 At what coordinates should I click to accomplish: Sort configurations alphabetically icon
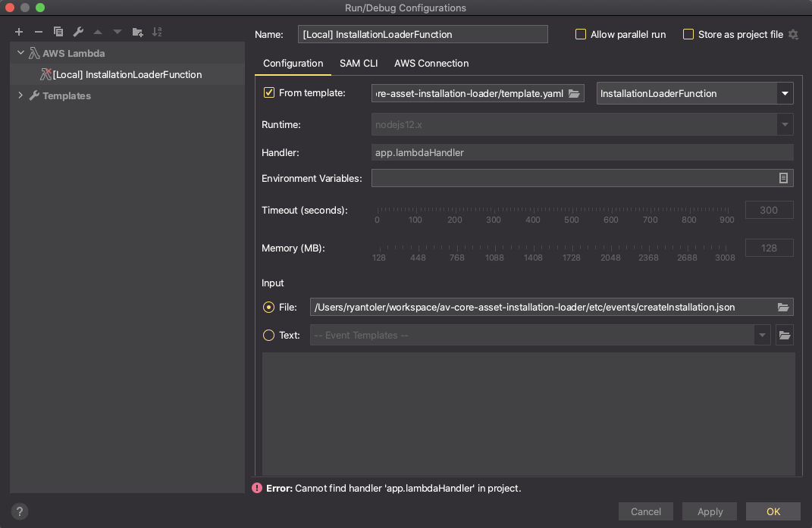pos(157,32)
